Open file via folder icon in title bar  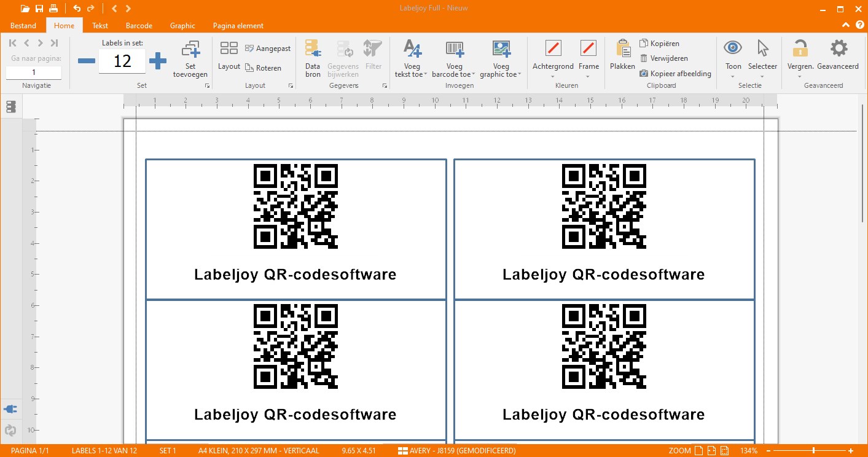click(25, 9)
